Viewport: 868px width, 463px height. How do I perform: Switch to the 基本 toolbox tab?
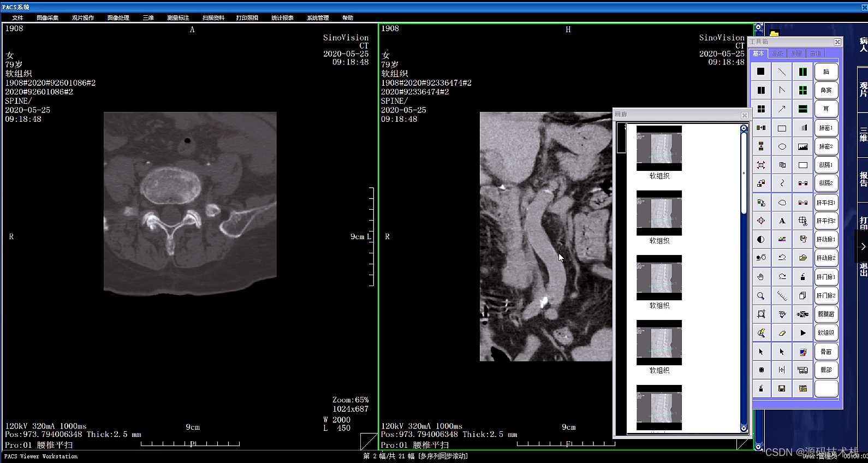[759, 54]
